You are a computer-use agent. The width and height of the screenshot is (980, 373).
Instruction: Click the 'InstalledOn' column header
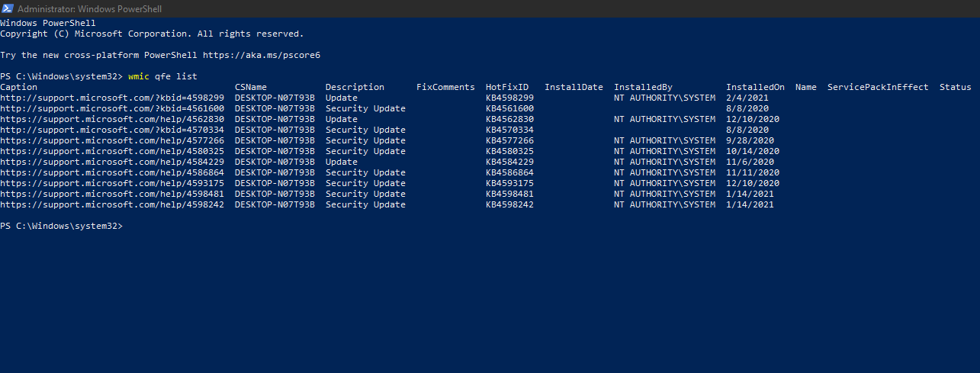pyautogui.click(x=755, y=87)
